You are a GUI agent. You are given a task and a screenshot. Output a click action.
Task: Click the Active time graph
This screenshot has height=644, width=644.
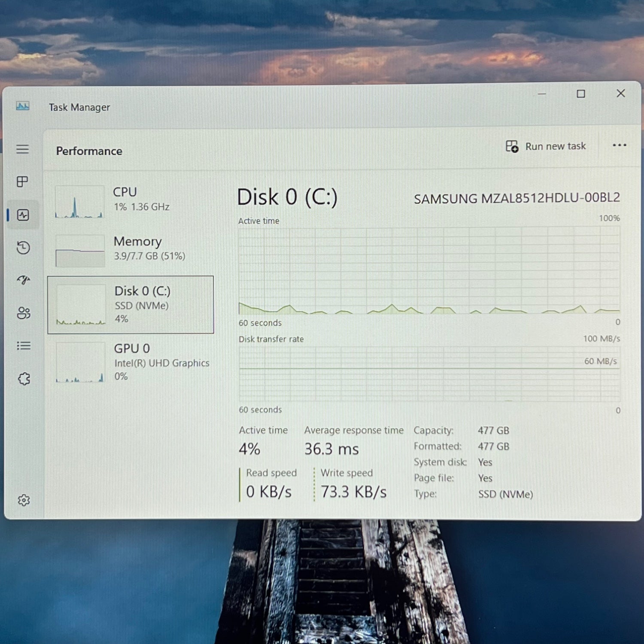point(429,270)
